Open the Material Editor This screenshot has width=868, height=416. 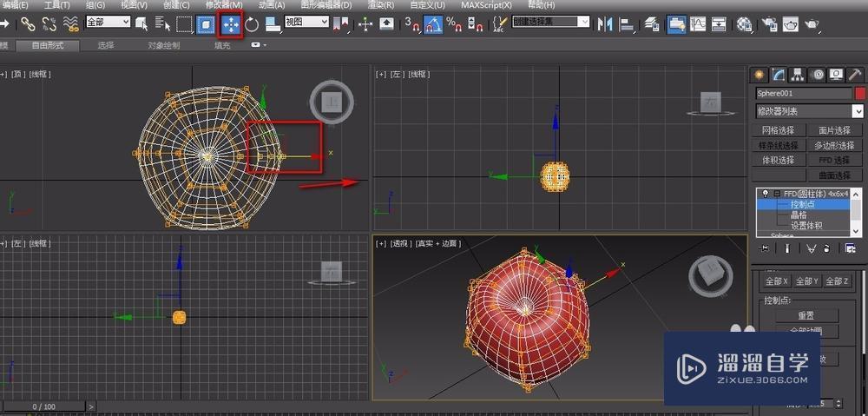[744, 24]
